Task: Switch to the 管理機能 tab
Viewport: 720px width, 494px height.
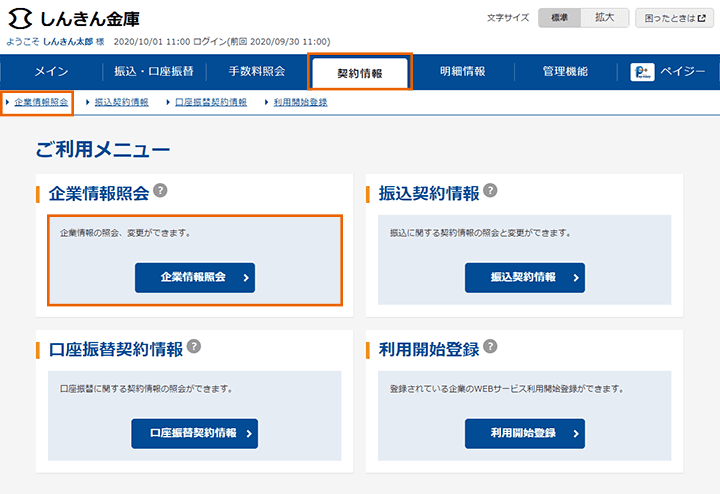Action: point(565,72)
